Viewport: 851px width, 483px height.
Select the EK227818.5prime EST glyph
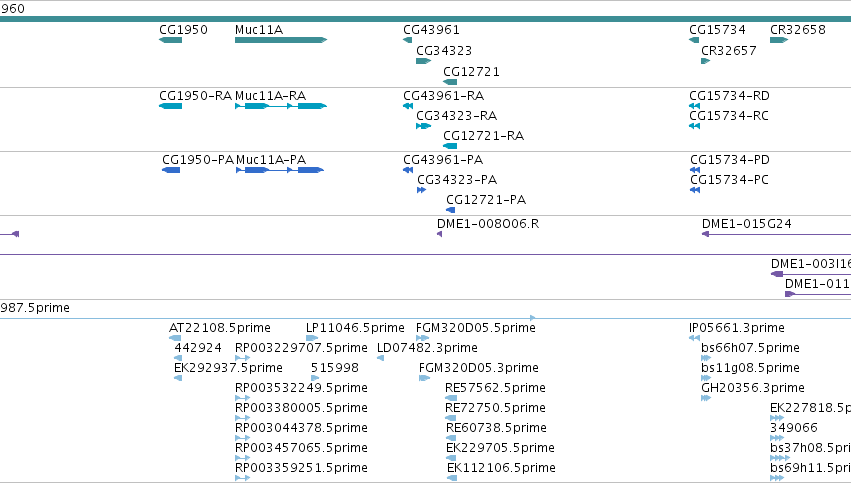point(777,418)
